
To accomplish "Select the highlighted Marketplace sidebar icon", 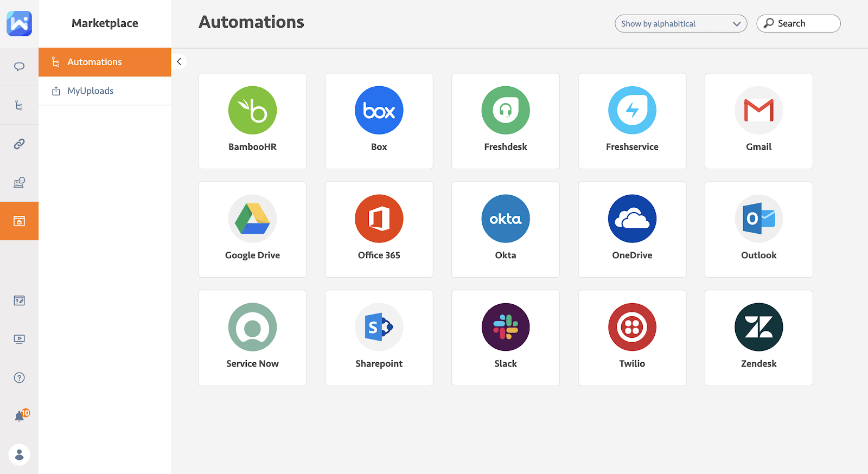I will [20, 221].
